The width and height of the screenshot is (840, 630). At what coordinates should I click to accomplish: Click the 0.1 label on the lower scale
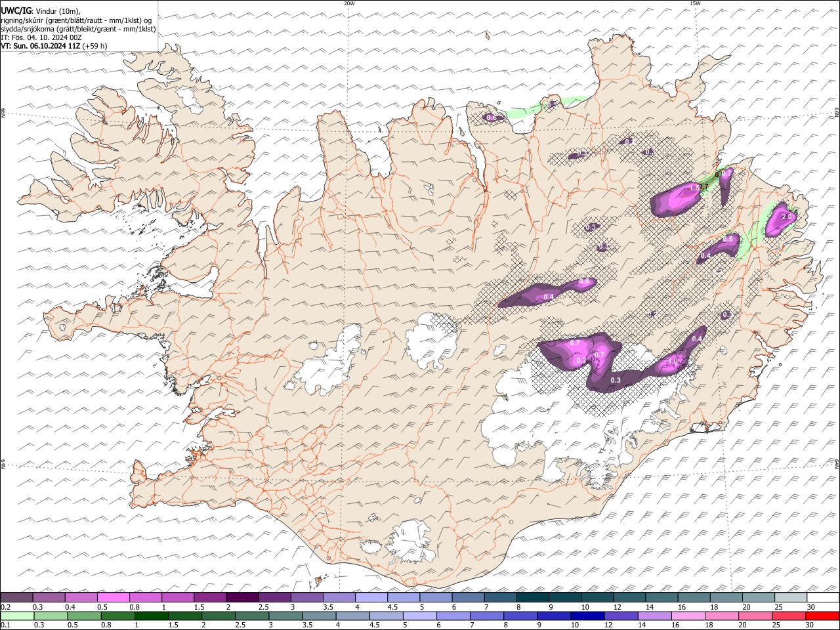[x=6, y=625]
